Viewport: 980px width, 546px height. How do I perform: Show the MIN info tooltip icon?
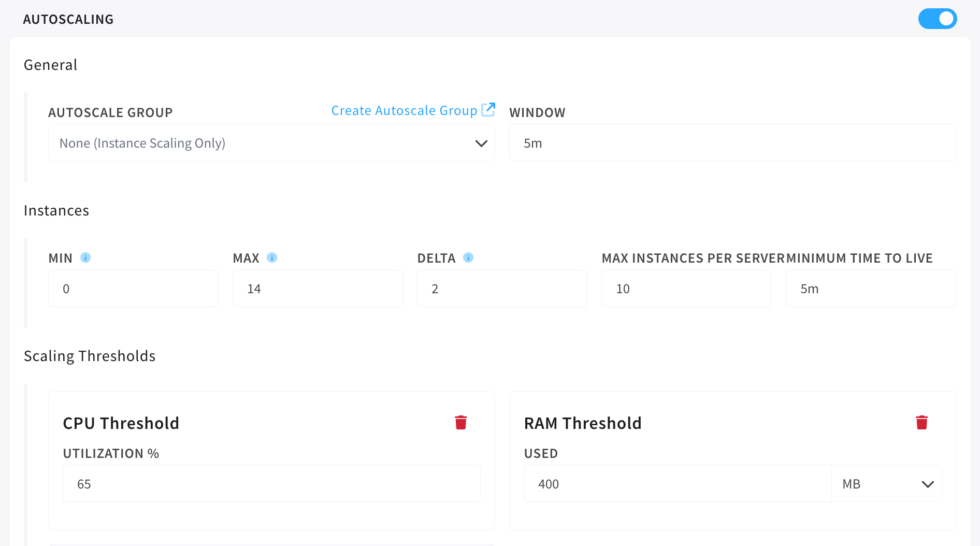(x=85, y=258)
